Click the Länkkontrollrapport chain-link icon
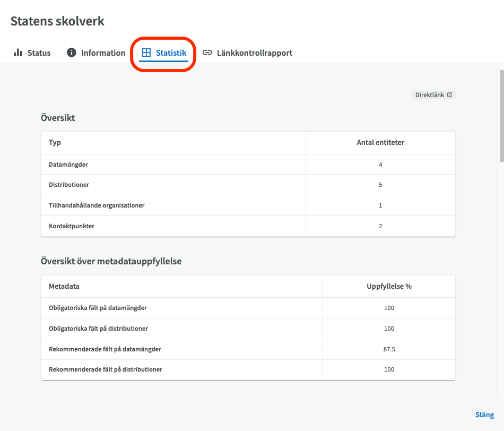 coord(207,53)
